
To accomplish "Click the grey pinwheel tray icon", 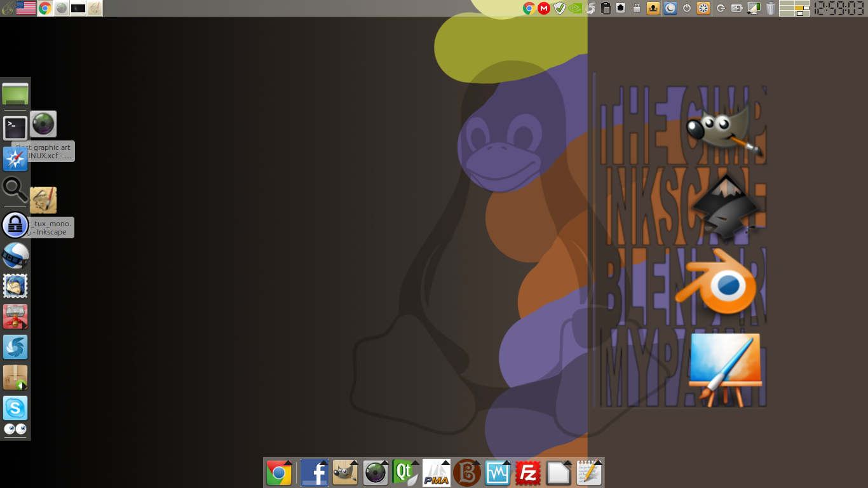I will [x=591, y=8].
